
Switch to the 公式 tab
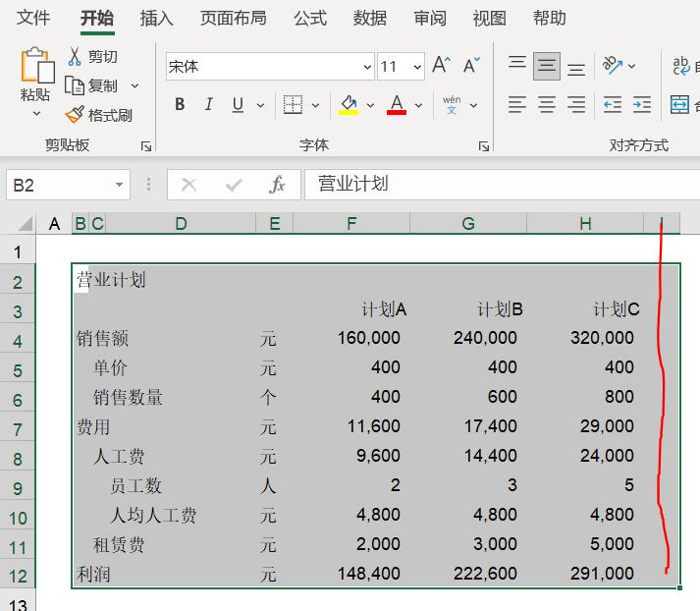(310, 19)
